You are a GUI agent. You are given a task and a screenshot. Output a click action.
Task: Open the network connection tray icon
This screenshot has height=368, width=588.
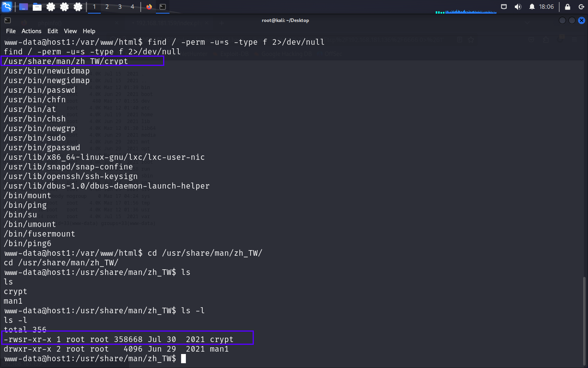504,7
